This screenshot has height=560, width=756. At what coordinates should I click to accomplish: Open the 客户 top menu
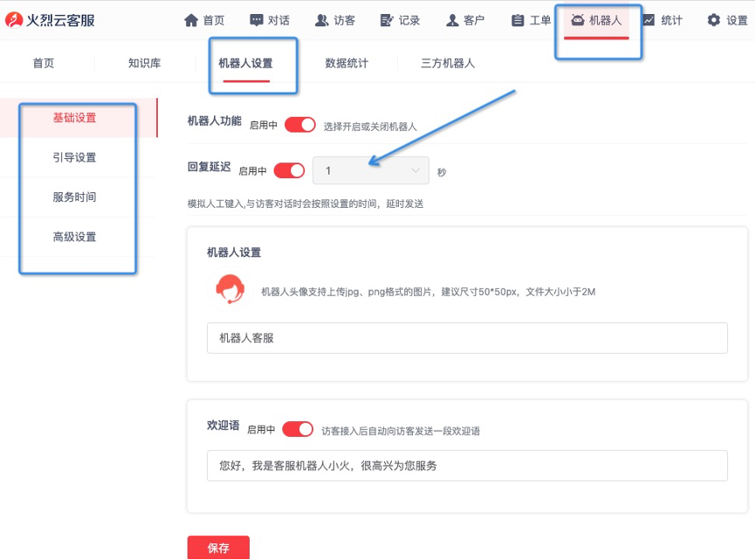[x=464, y=20]
